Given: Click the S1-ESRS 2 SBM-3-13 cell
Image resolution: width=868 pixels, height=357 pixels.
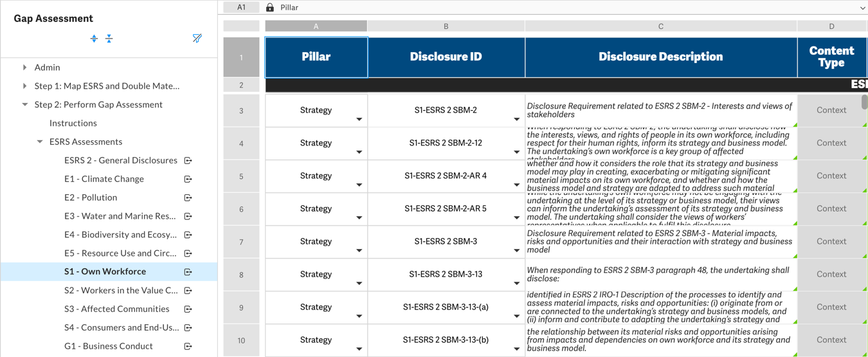Looking at the screenshot, I should [x=446, y=274].
